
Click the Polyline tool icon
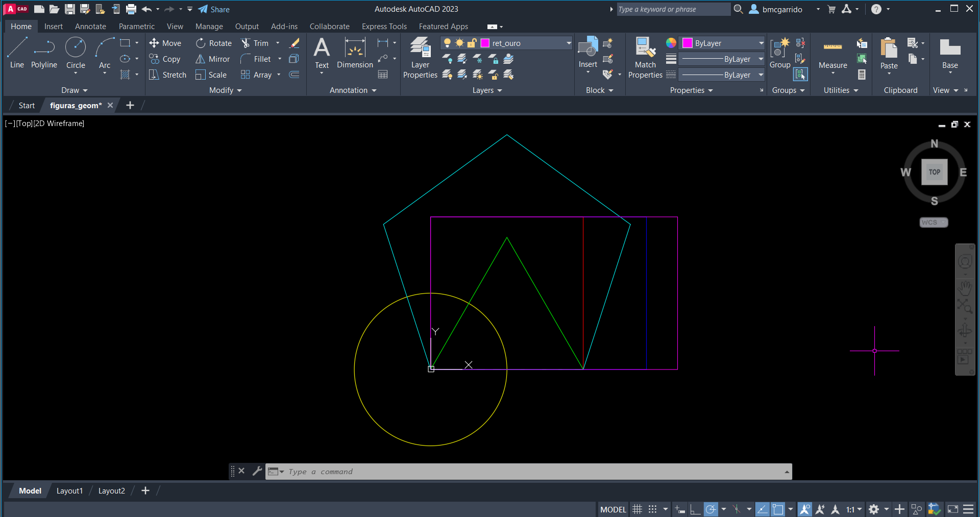pos(44,48)
